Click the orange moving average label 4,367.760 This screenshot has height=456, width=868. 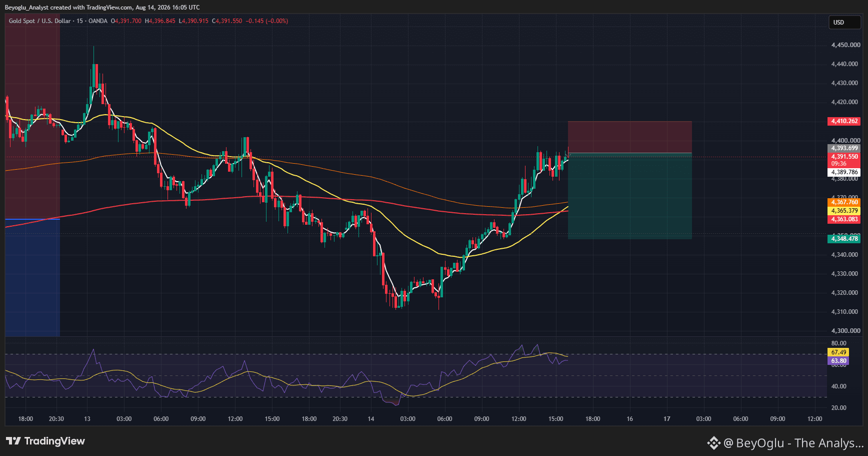844,202
